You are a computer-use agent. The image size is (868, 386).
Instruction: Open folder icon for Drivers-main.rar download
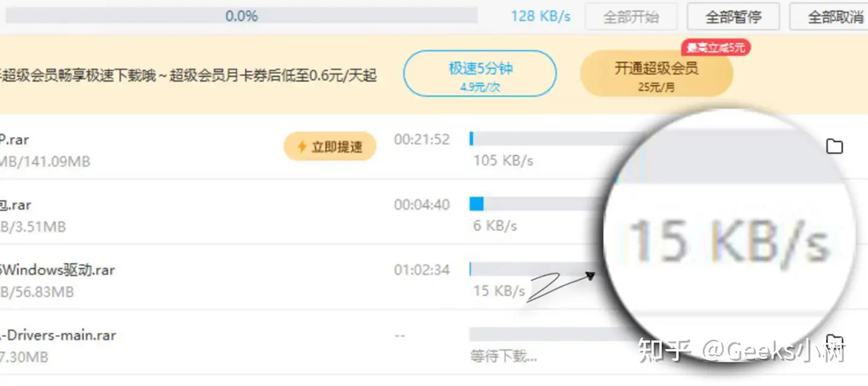[x=834, y=340]
